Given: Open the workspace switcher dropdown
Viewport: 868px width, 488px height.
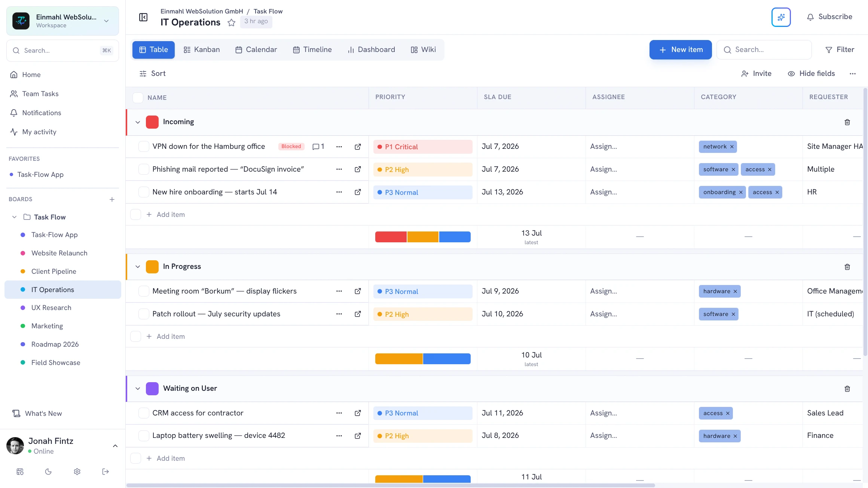Looking at the screenshot, I should 62,21.
